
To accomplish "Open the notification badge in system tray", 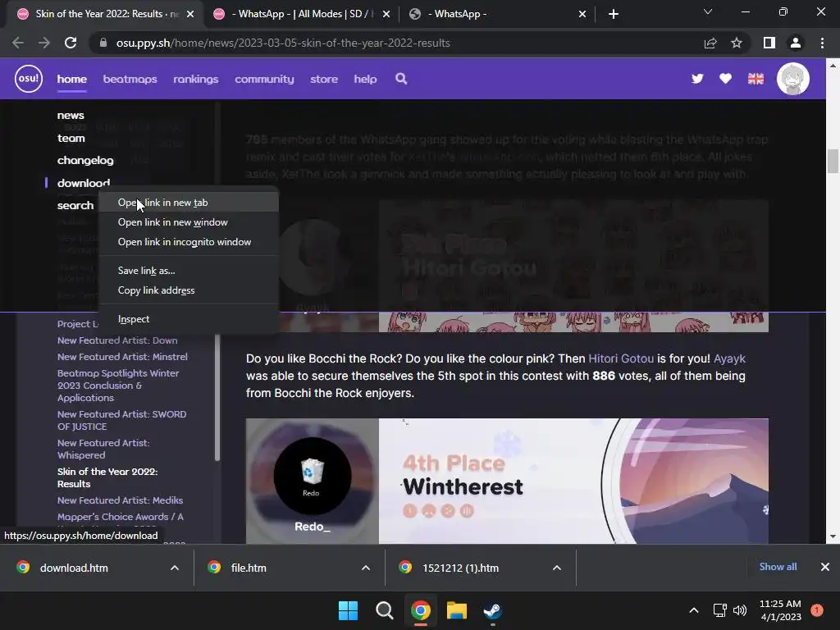I will pos(817,610).
